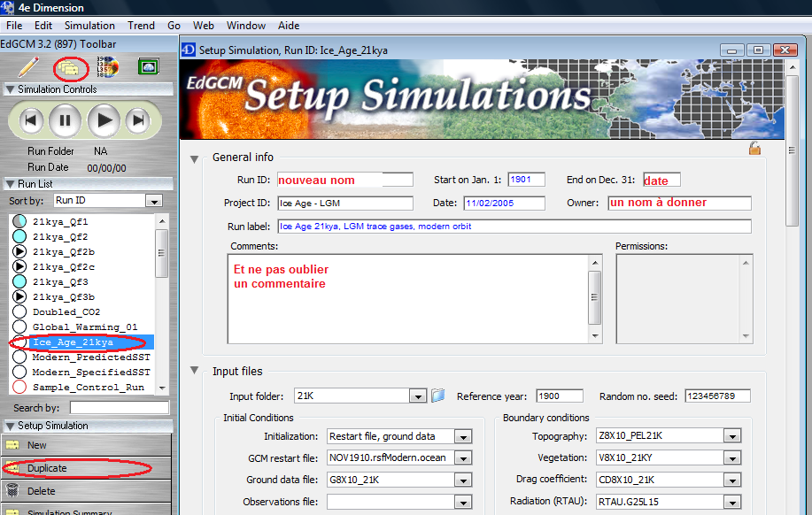
Task: Open the stacked folders setup icon
Action: click(x=69, y=67)
